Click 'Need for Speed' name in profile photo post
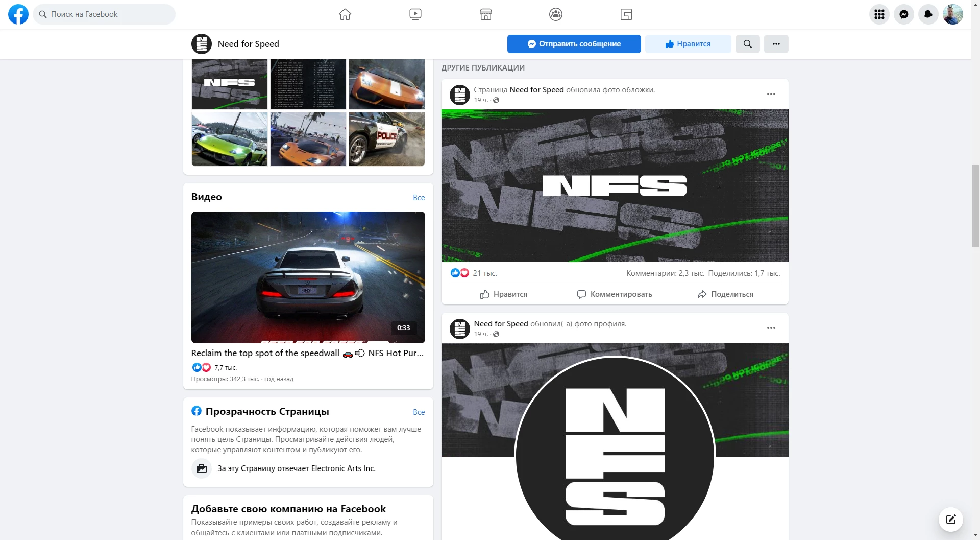Viewport: 980px width, 540px height. [x=501, y=324]
